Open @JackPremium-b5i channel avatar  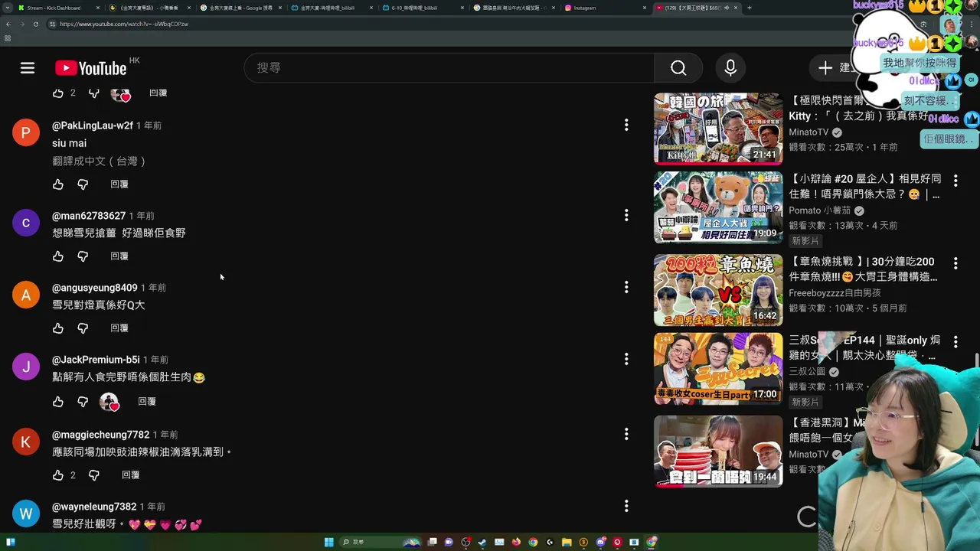[26, 367]
